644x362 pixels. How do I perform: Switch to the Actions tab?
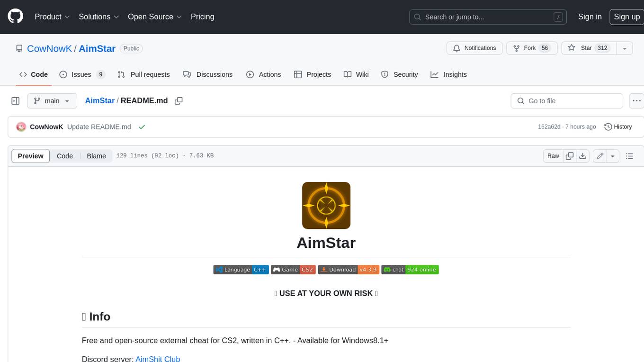(264, 74)
